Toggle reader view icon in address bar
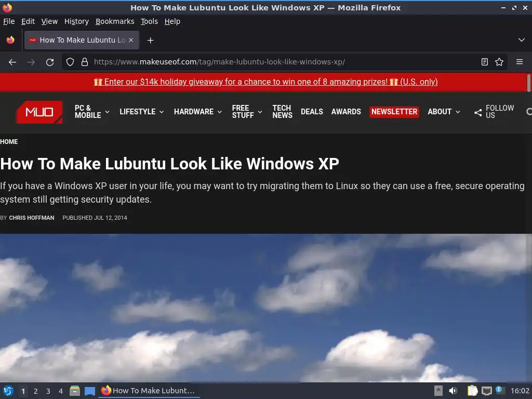The width and height of the screenshot is (532, 399). (x=485, y=62)
